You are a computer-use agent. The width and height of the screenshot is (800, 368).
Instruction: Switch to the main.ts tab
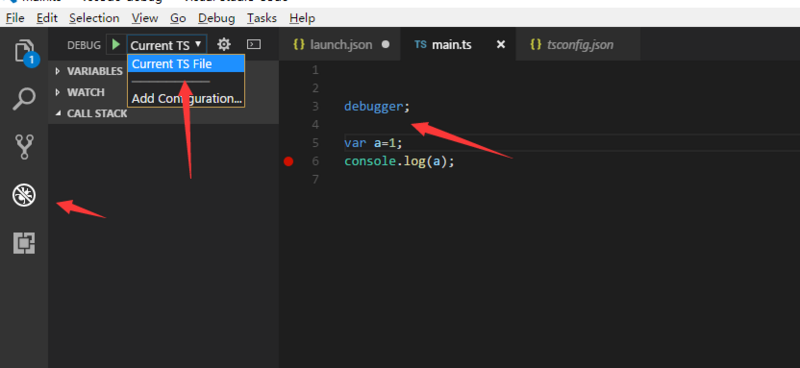(459, 45)
